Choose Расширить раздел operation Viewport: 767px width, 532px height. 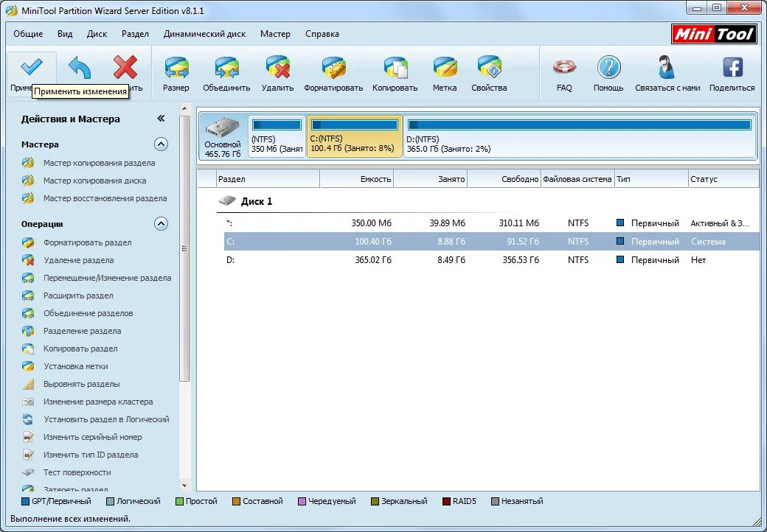(x=78, y=295)
